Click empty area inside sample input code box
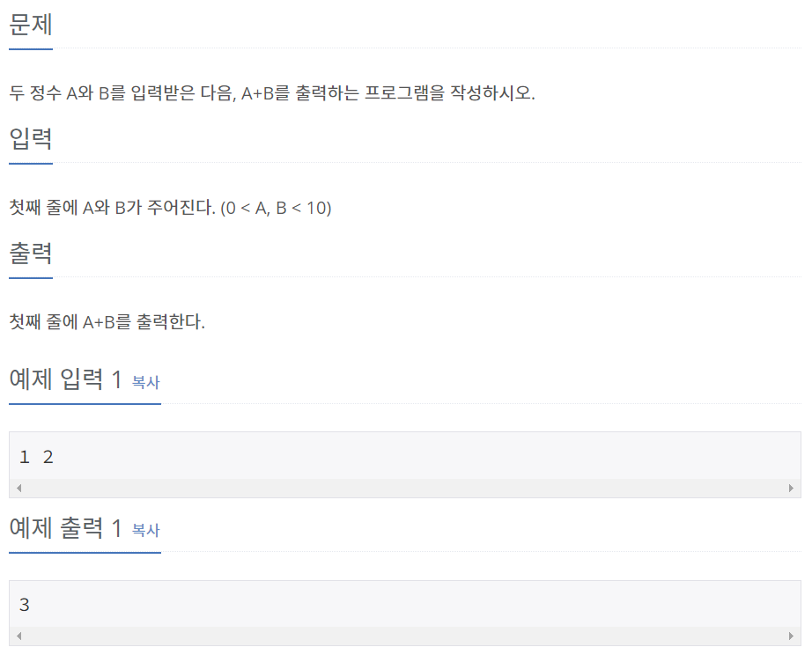The width and height of the screenshot is (812, 662). [x=414, y=456]
